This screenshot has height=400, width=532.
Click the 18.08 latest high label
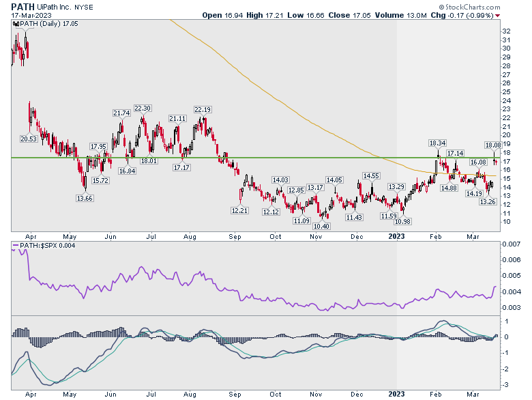(493, 145)
